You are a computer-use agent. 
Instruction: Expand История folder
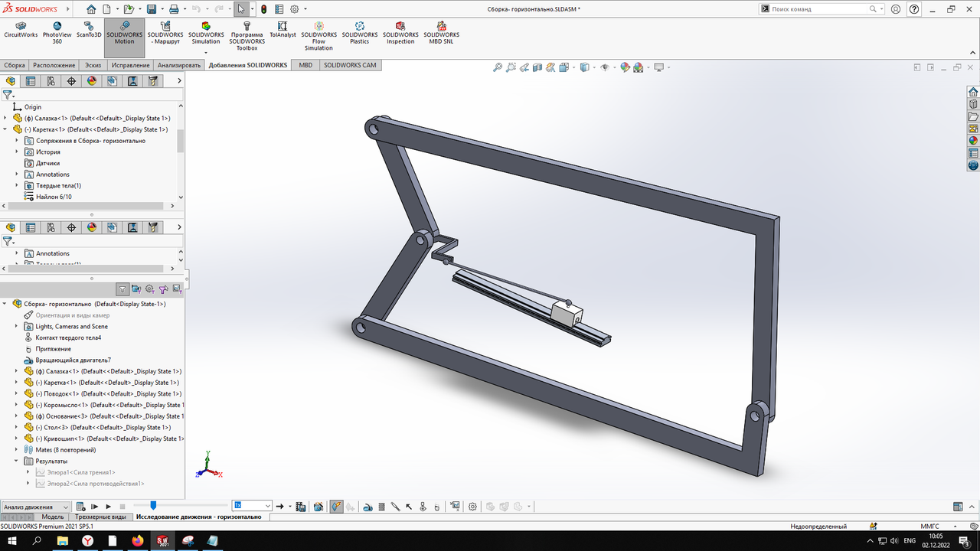pos(17,152)
